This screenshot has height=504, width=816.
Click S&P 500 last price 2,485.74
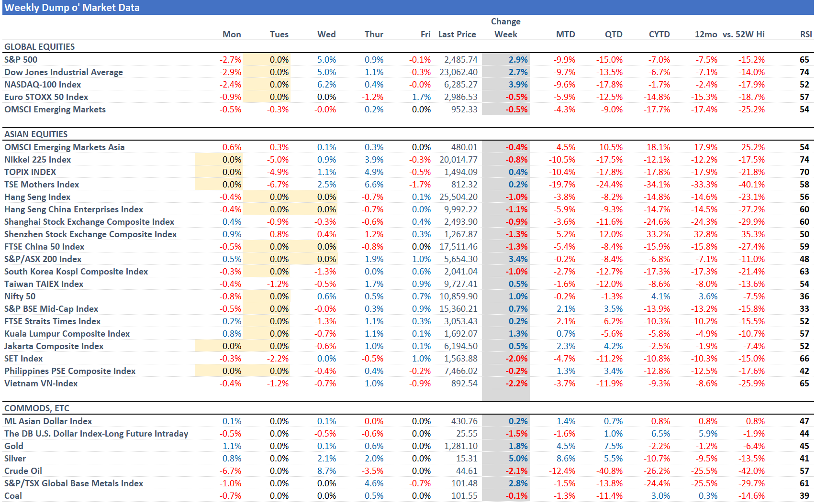click(460, 60)
